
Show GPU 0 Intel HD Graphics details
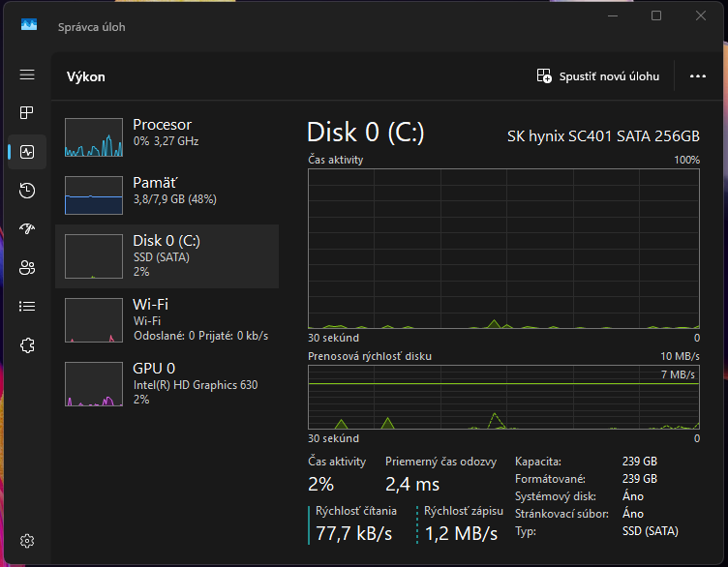[x=167, y=383]
